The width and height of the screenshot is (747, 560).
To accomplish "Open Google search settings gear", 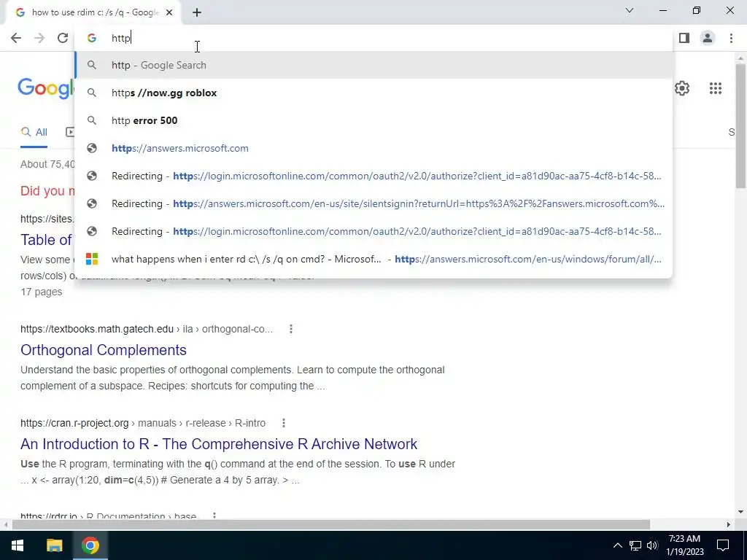I will (x=682, y=88).
